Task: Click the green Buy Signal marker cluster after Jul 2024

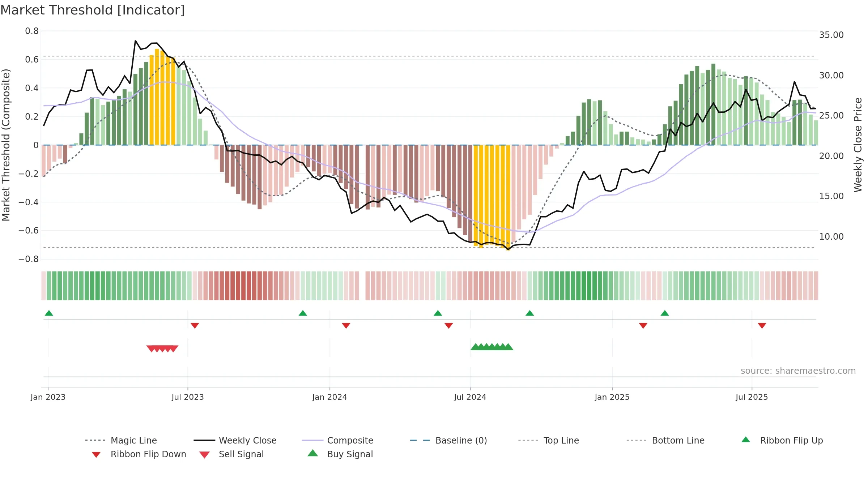Action: 492,347
